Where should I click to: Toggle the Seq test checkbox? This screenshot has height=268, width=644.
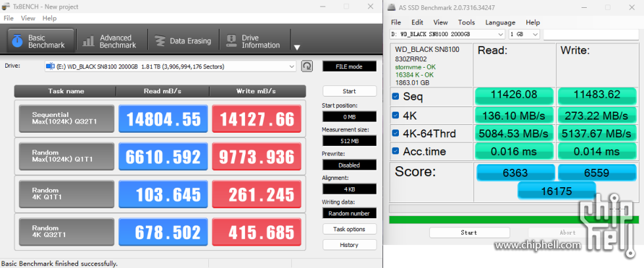(396, 97)
